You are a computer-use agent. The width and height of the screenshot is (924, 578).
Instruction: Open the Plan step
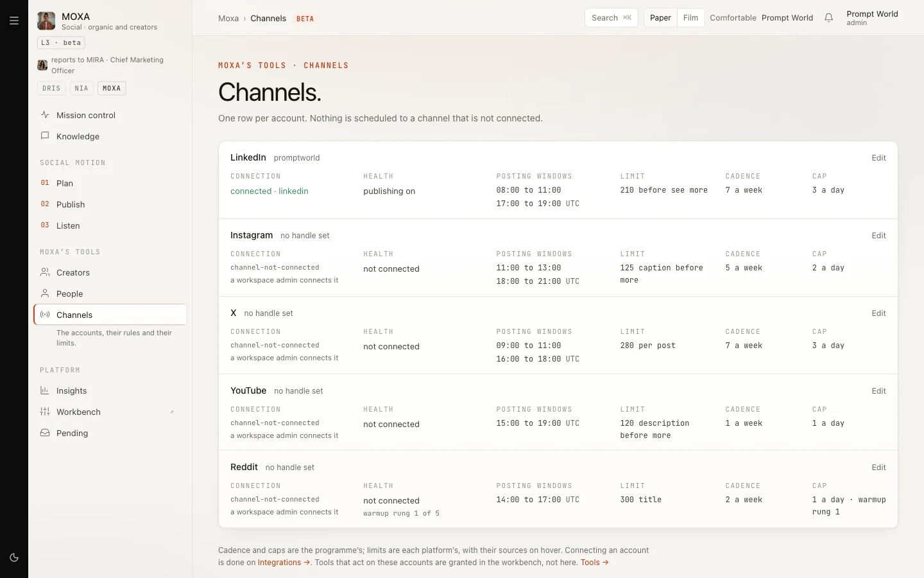point(110,183)
